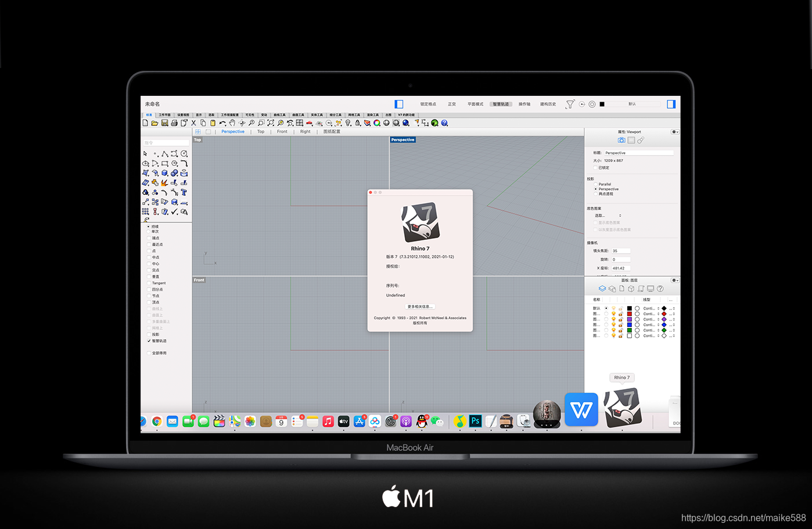The image size is (812, 529).
Task: Open Photoshop from the Dock
Action: pos(475,421)
